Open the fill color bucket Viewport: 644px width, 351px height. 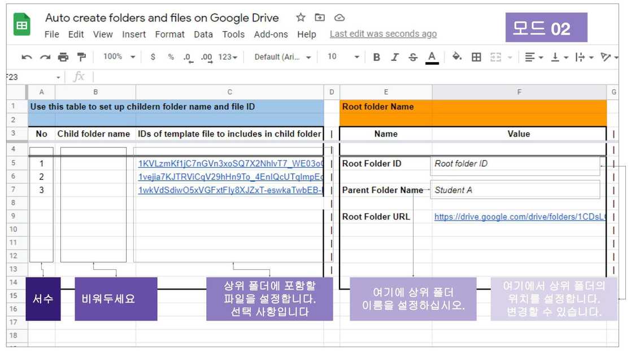[x=457, y=57]
